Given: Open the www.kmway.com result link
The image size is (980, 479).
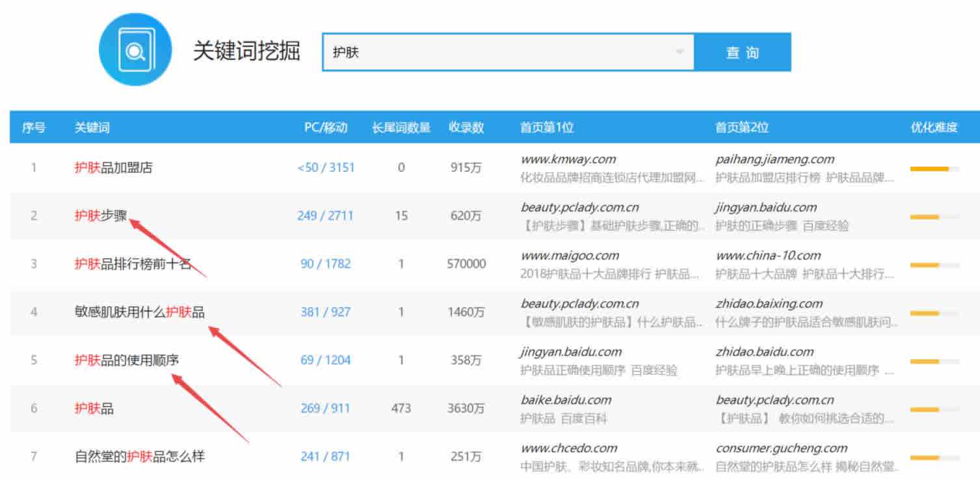Looking at the screenshot, I should point(568,159).
